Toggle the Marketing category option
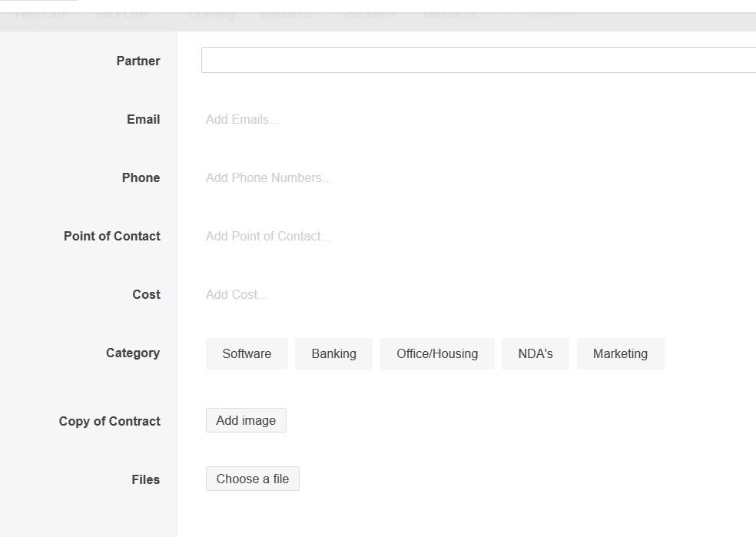 pyautogui.click(x=620, y=354)
